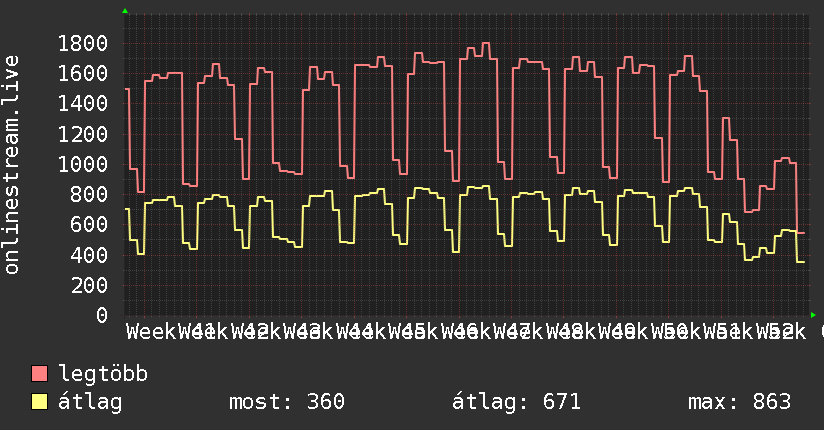Click the yellow átlag legend swatch
The height and width of the screenshot is (430, 824).
(x=40, y=402)
